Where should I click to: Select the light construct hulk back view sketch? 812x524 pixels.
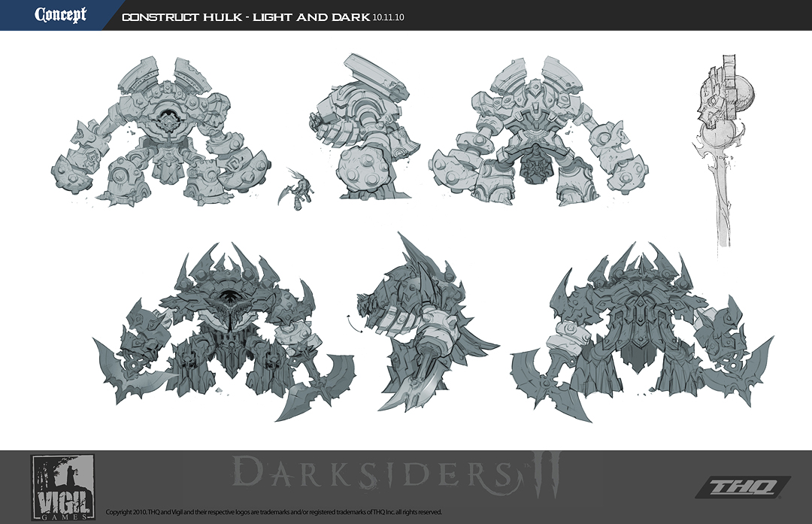538,131
